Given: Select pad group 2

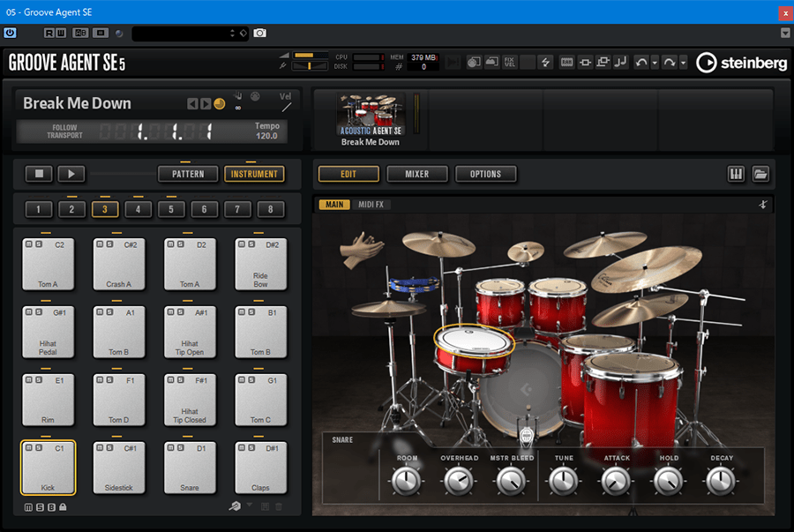Looking at the screenshot, I should click(x=71, y=209).
